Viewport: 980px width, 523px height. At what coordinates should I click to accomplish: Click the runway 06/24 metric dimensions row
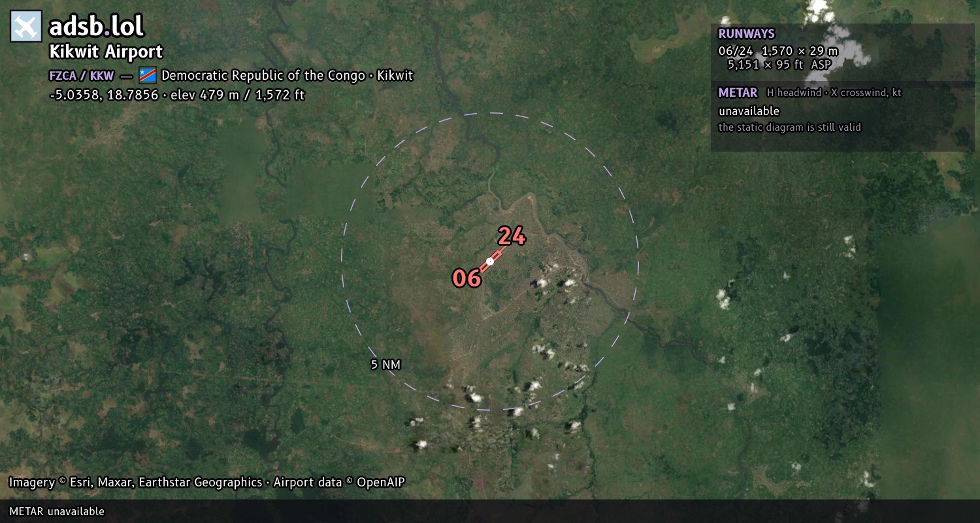pyautogui.click(x=778, y=51)
